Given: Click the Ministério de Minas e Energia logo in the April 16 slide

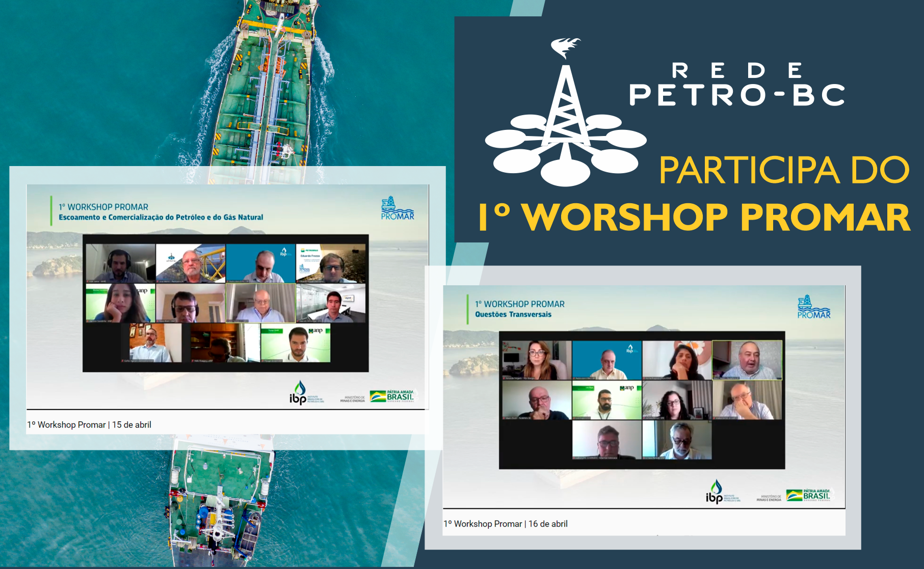Looking at the screenshot, I should click(x=769, y=498).
